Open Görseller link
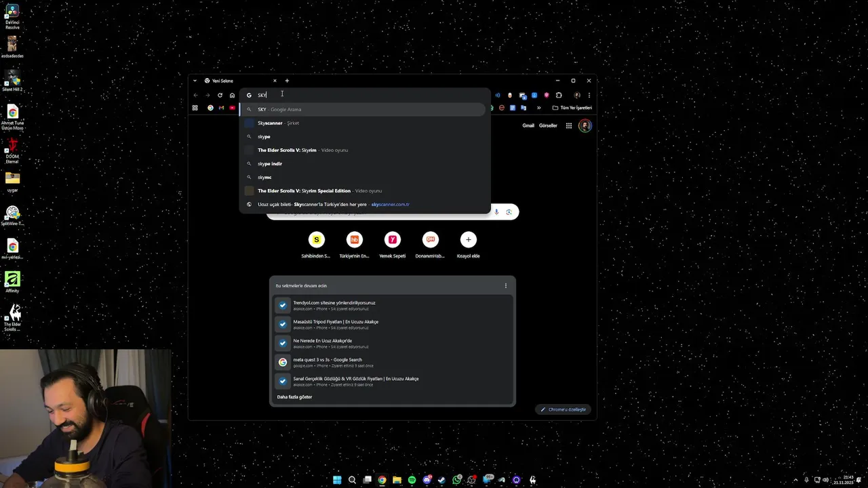868x488 pixels. [x=548, y=125]
